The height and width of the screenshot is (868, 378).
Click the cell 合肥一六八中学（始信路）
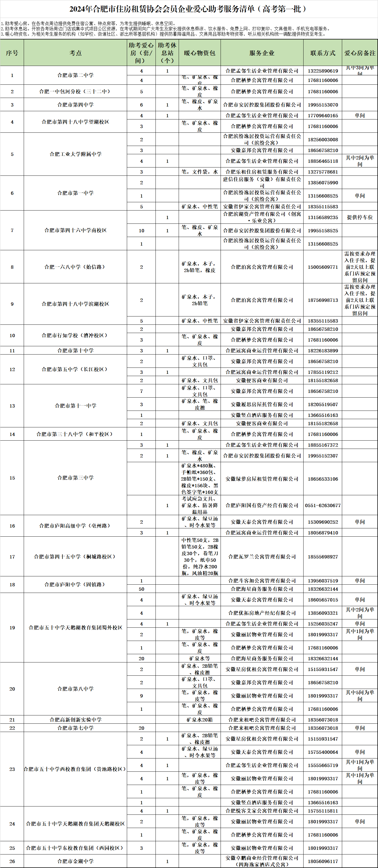point(75,267)
